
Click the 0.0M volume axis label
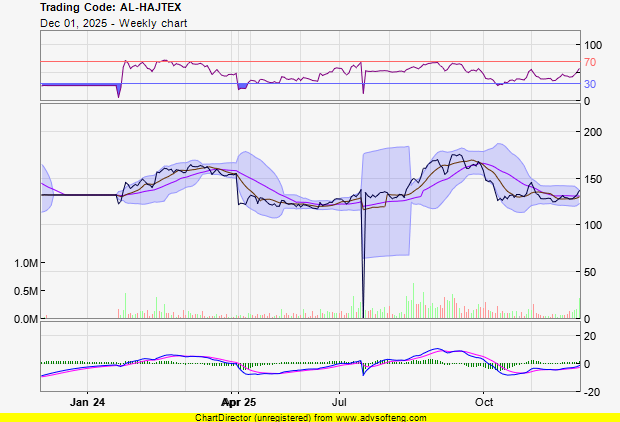pos(26,319)
